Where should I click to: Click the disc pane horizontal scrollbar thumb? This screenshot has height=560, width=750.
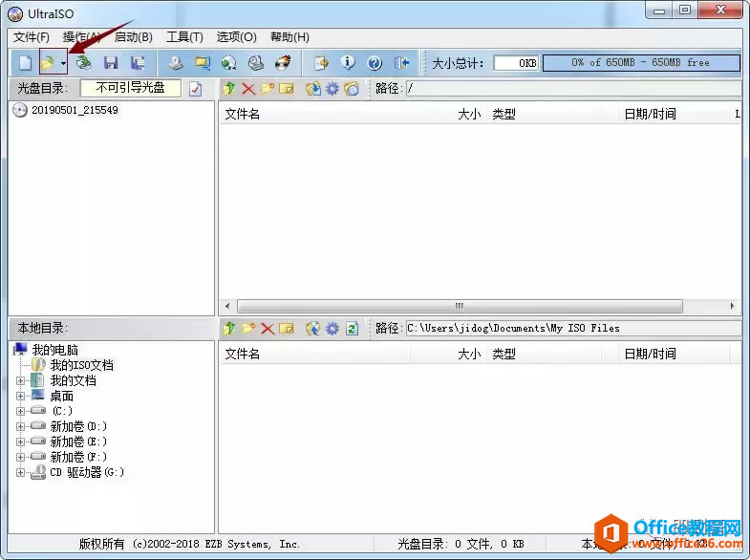point(460,306)
